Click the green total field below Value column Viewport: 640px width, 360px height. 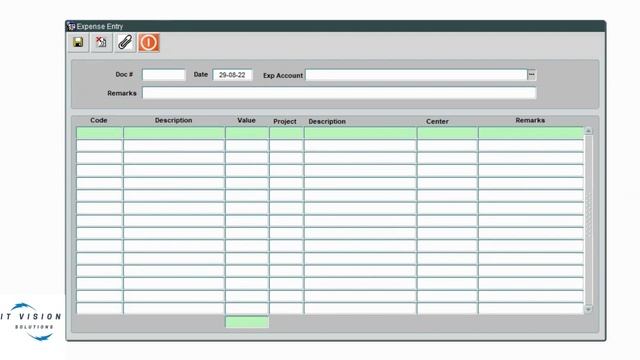point(247,322)
